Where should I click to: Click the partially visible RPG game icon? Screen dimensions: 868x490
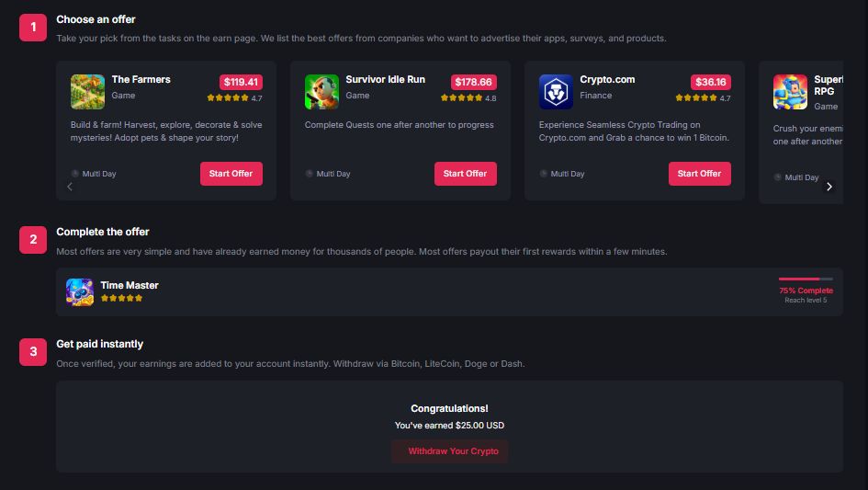[790, 92]
